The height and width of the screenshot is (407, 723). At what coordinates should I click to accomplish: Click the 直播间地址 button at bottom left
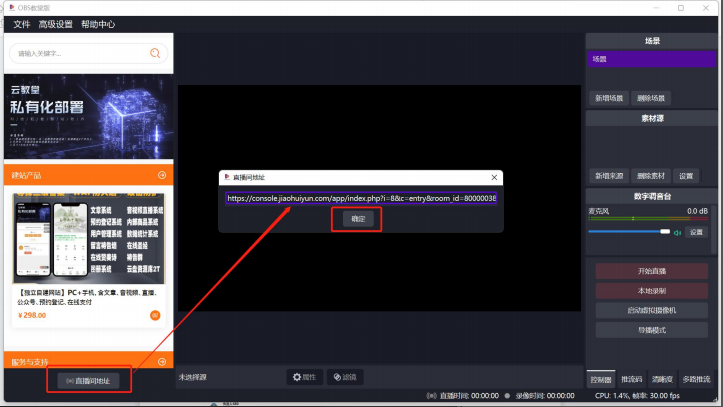[89, 380]
